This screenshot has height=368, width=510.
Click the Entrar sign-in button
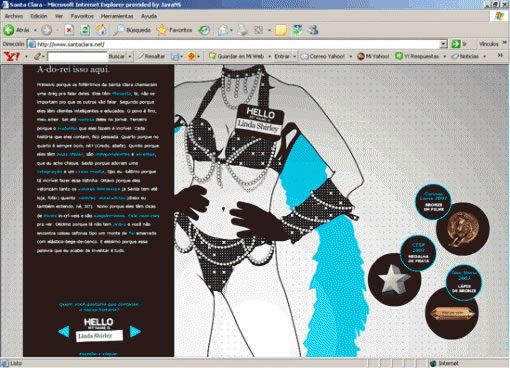(282, 56)
